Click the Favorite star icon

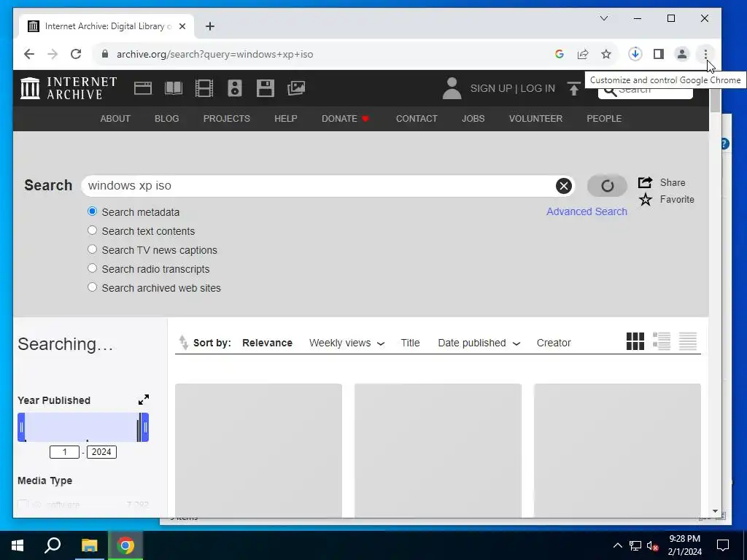point(646,200)
